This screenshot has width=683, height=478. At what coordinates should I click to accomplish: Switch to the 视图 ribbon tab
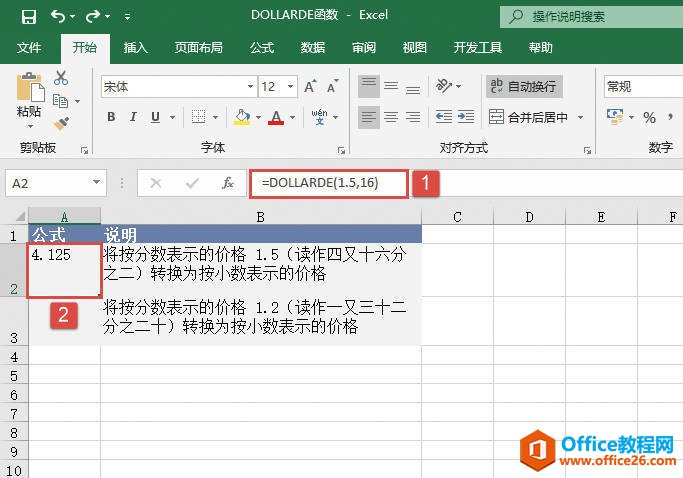pos(414,47)
